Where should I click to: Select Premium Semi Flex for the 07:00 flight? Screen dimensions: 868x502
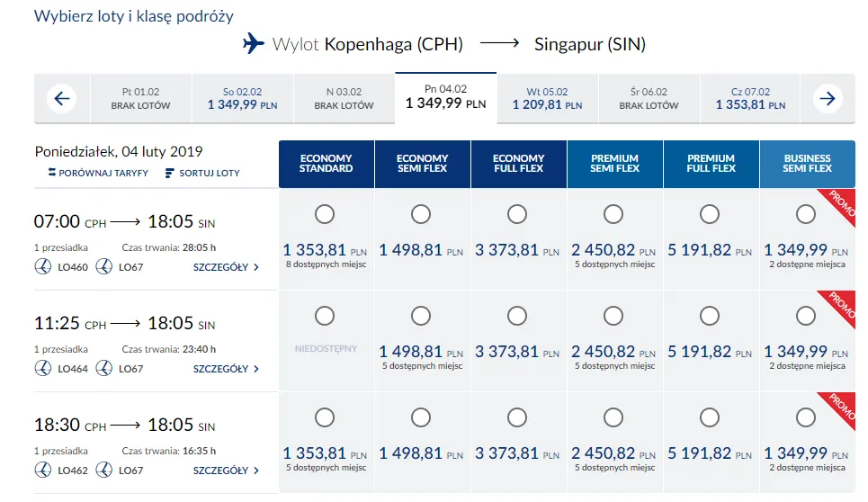613,214
